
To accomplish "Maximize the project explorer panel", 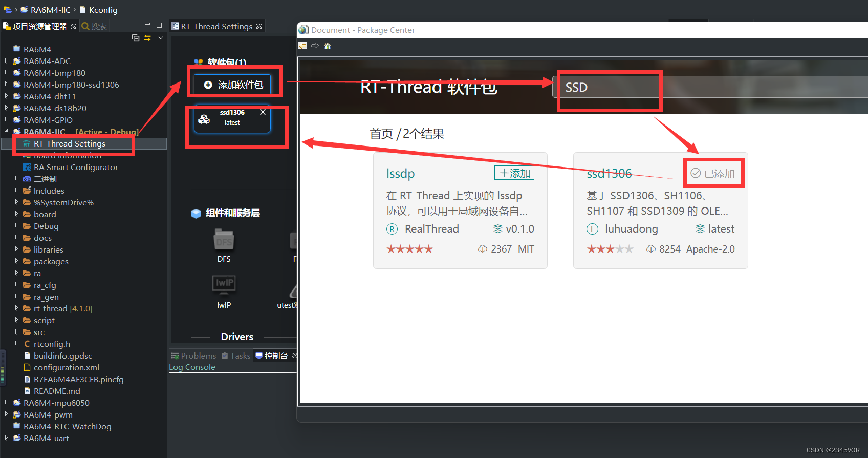I will (159, 25).
